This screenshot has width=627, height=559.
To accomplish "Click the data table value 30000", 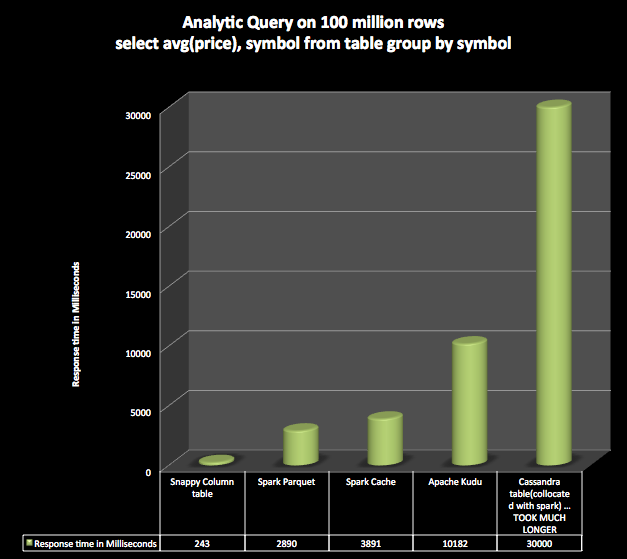I will [539, 544].
